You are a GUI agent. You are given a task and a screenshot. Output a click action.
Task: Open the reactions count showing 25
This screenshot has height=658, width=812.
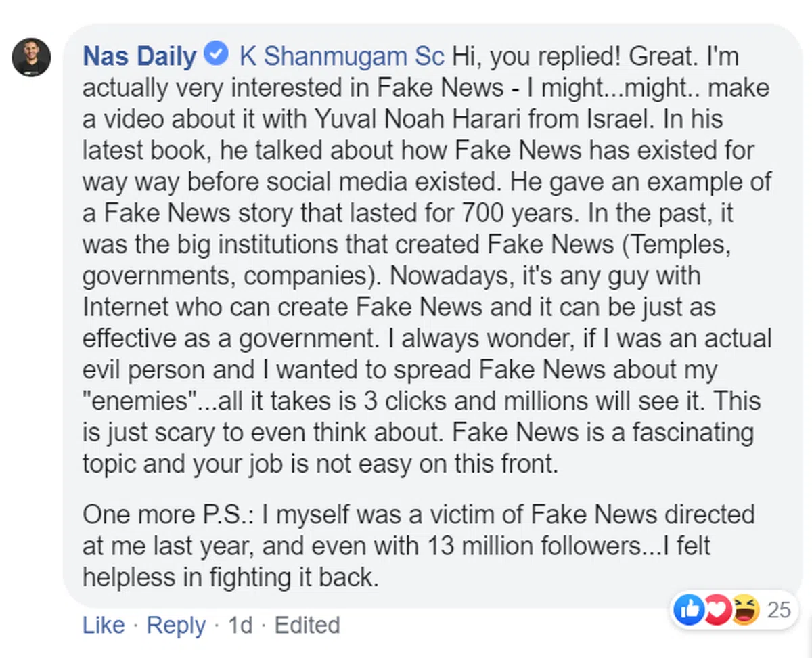(x=779, y=611)
